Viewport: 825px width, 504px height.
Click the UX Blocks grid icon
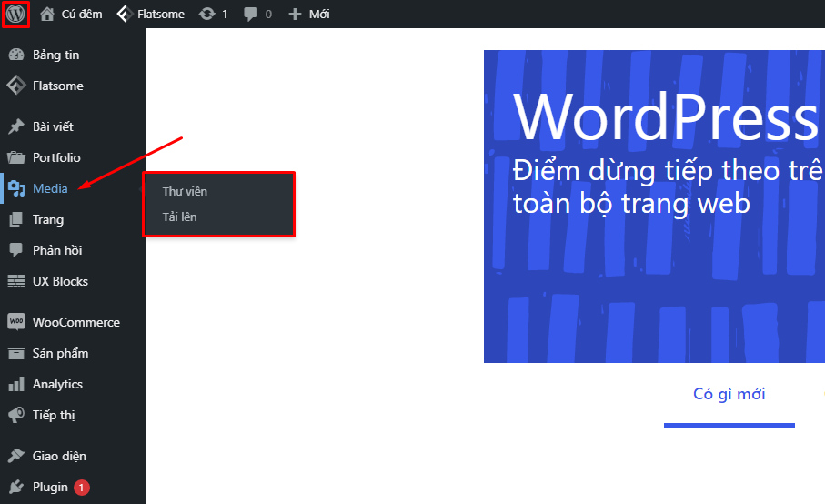tap(16, 281)
